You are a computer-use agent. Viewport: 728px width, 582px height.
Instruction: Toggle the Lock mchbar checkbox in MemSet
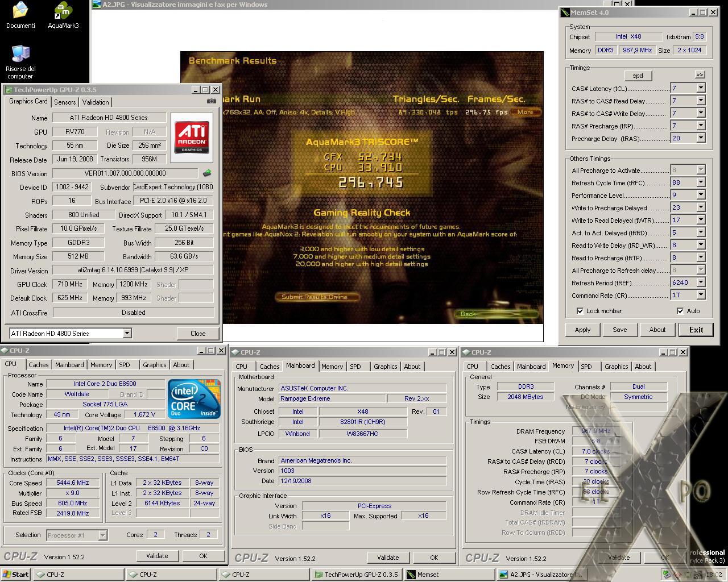[580, 311]
